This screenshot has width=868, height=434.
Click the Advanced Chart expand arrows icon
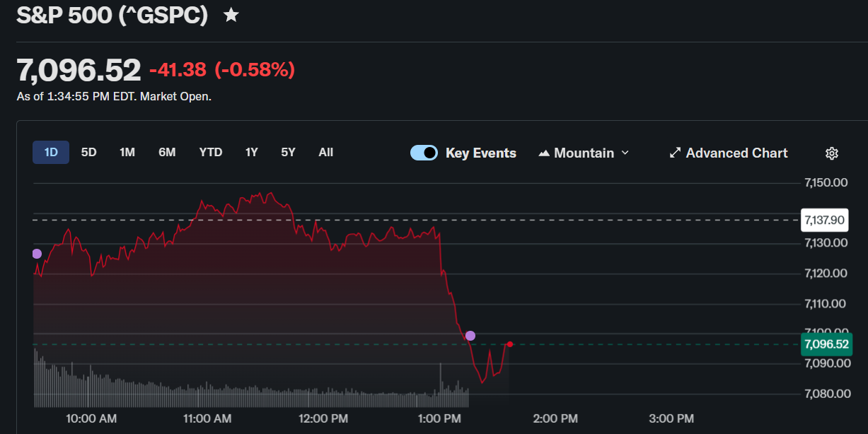(x=676, y=153)
